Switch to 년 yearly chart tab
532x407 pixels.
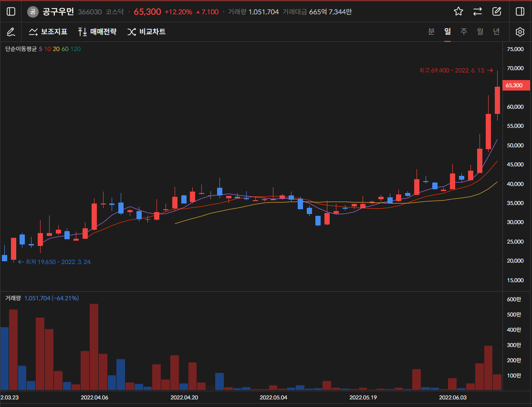[x=496, y=31]
